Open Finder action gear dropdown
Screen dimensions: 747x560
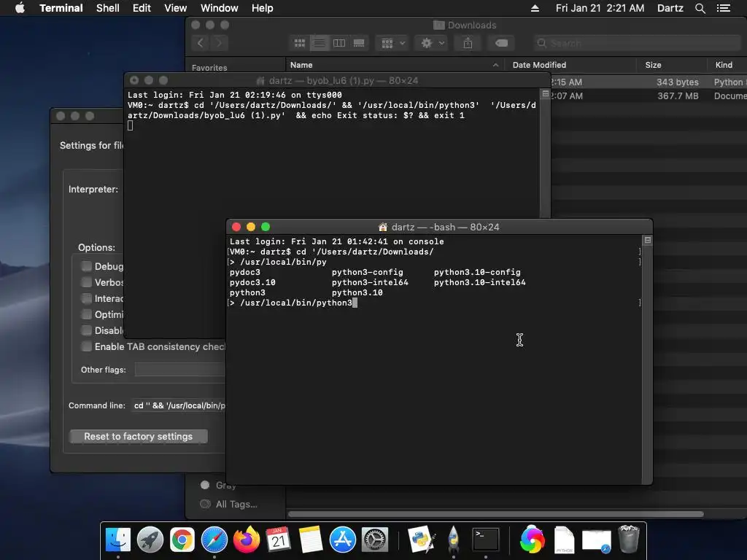(x=432, y=43)
